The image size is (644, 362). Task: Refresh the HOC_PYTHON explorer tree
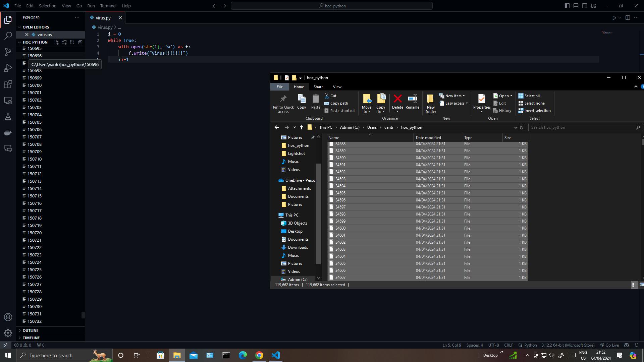(72, 42)
